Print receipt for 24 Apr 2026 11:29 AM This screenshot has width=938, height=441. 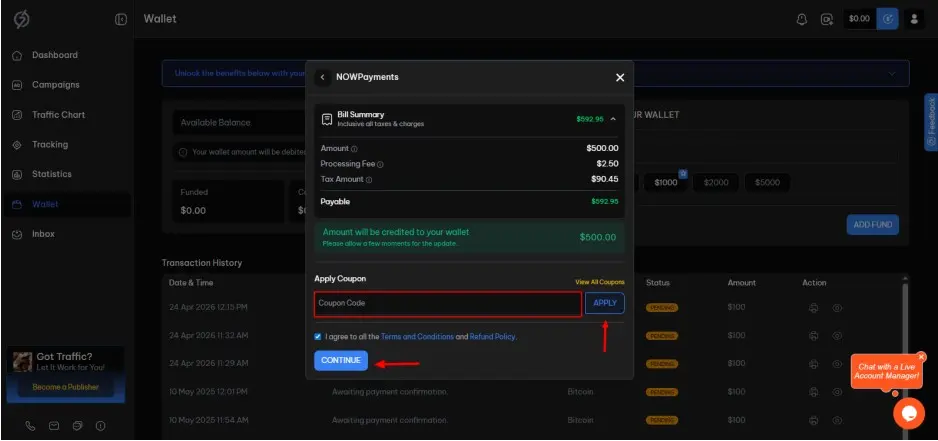pos(814,364)
